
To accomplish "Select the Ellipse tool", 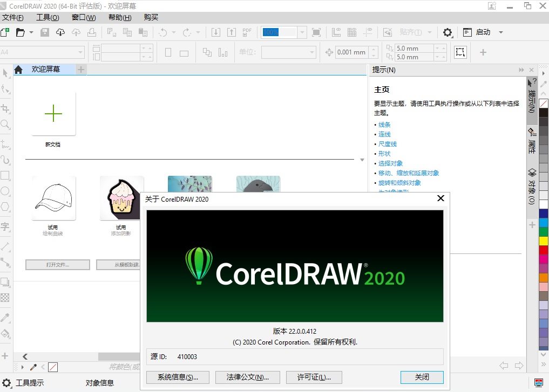I will 5,191.
